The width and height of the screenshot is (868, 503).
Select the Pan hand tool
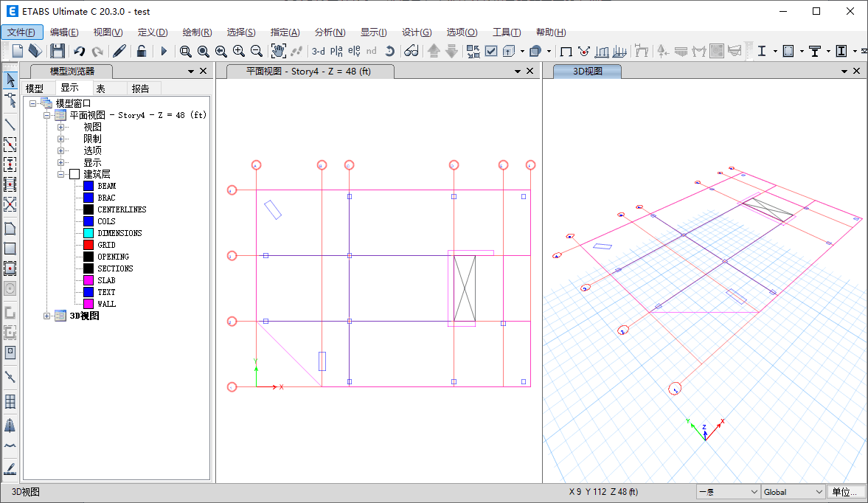[x=278, y=51]
